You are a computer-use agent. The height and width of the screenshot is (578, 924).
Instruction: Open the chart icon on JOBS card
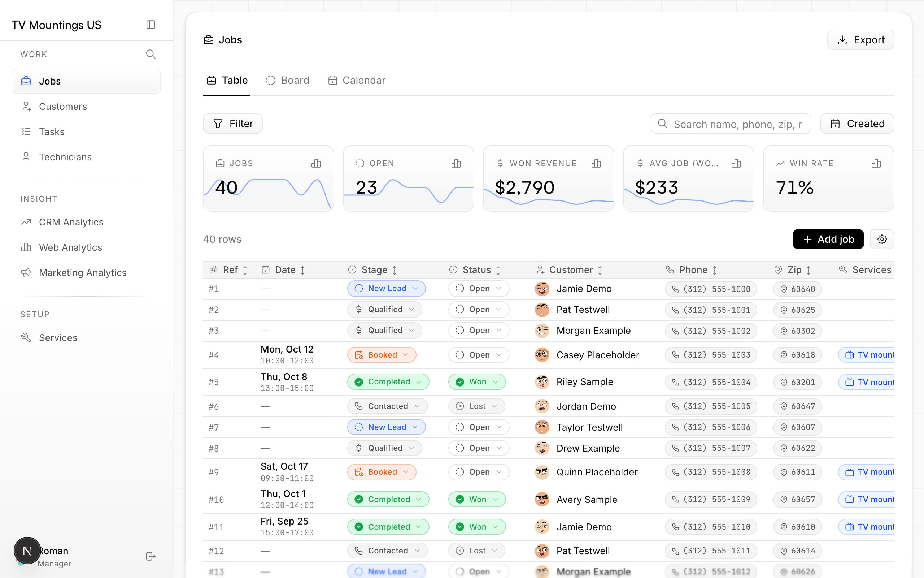tap(316, 164)
